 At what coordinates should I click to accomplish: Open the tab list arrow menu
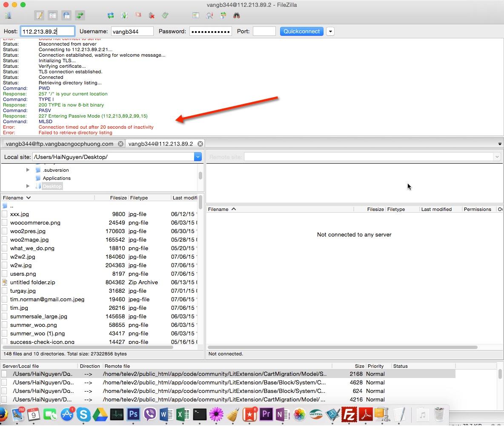500,144
